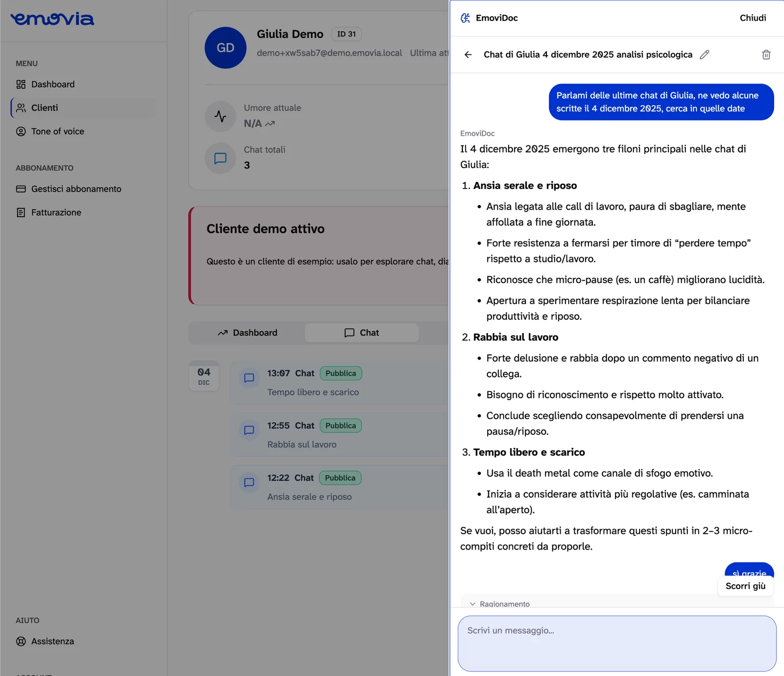Click the Tone of voice user icon

21,131
